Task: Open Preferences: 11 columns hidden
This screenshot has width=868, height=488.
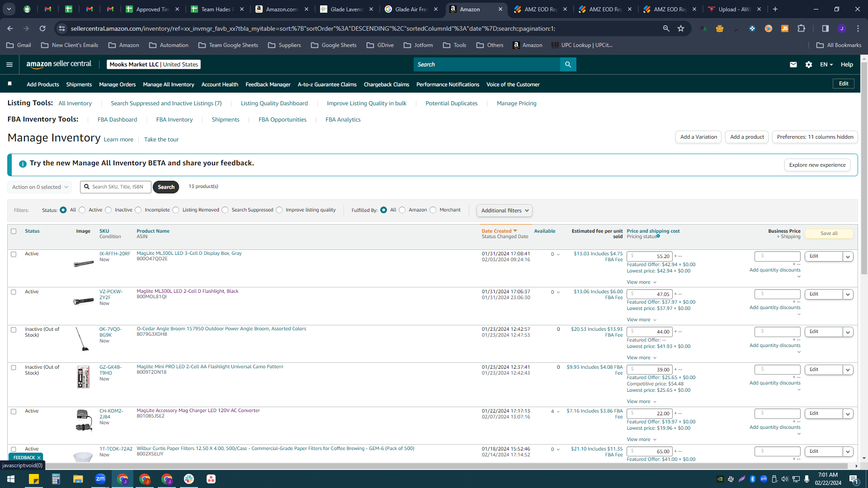Action: (815, 137)
